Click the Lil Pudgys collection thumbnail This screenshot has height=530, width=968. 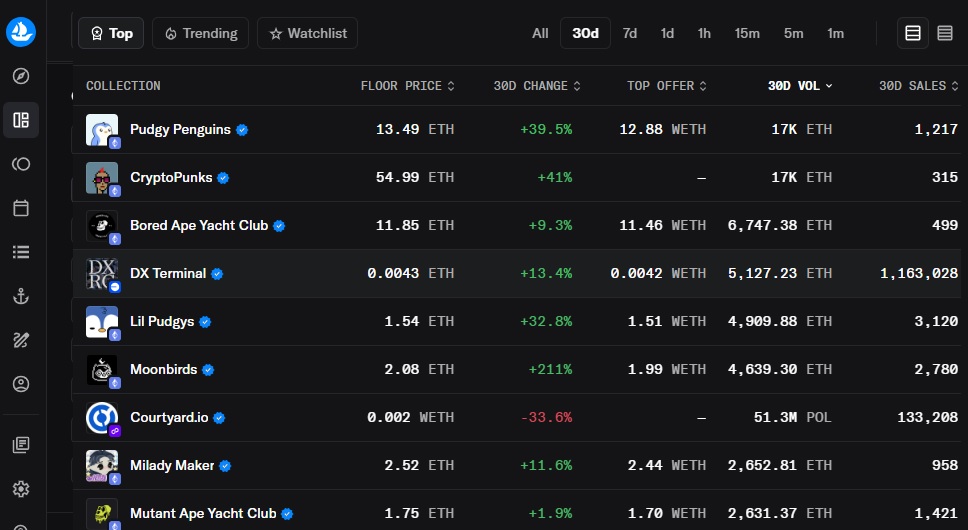102,322
